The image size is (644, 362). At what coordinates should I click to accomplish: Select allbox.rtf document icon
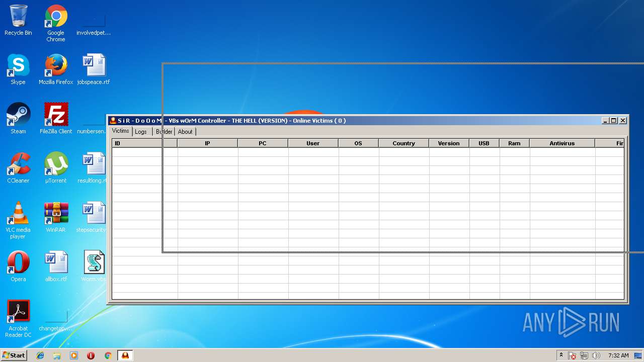[56, 266]
